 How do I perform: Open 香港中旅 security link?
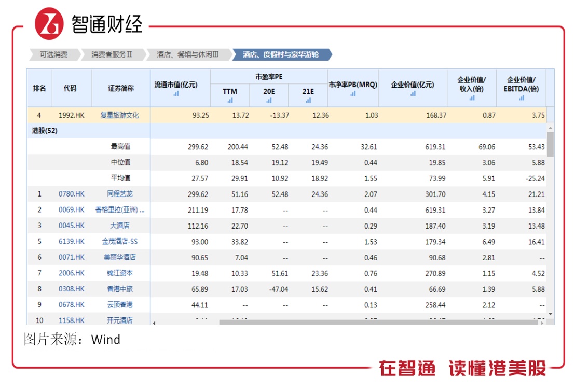[x=119, y=289]
